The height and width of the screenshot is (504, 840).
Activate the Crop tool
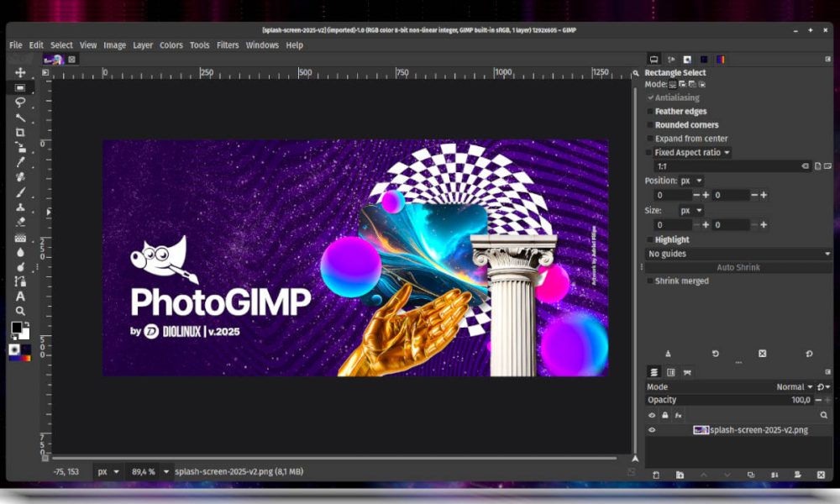pos(20,132)
